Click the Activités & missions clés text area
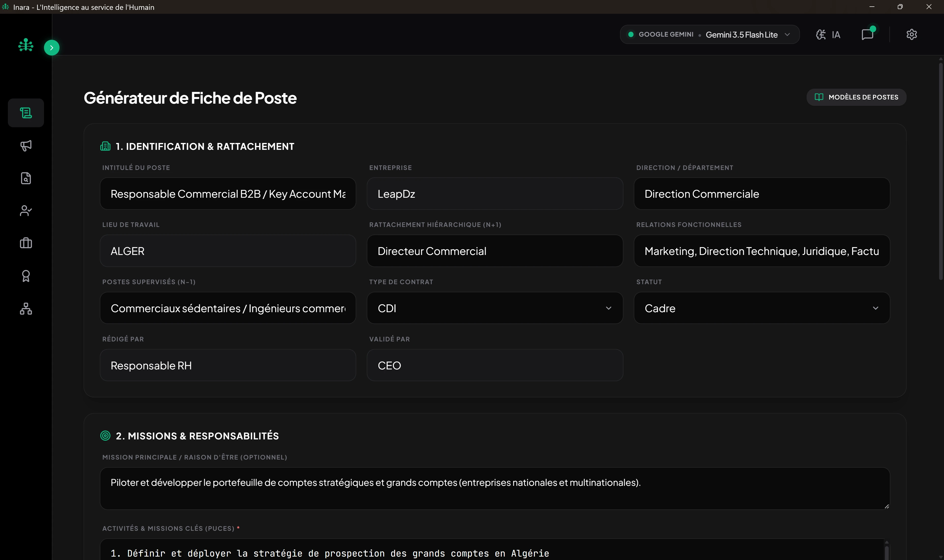944x560 pixels. coord(495,550)
